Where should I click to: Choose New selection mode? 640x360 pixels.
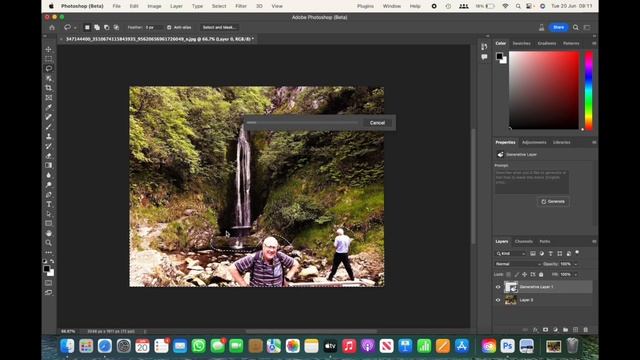click(87, 27)
